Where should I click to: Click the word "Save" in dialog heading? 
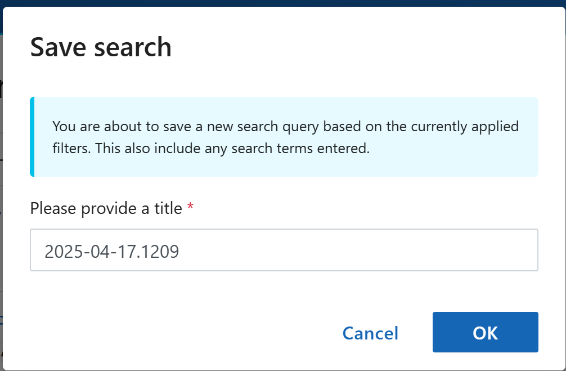[58, 47]
